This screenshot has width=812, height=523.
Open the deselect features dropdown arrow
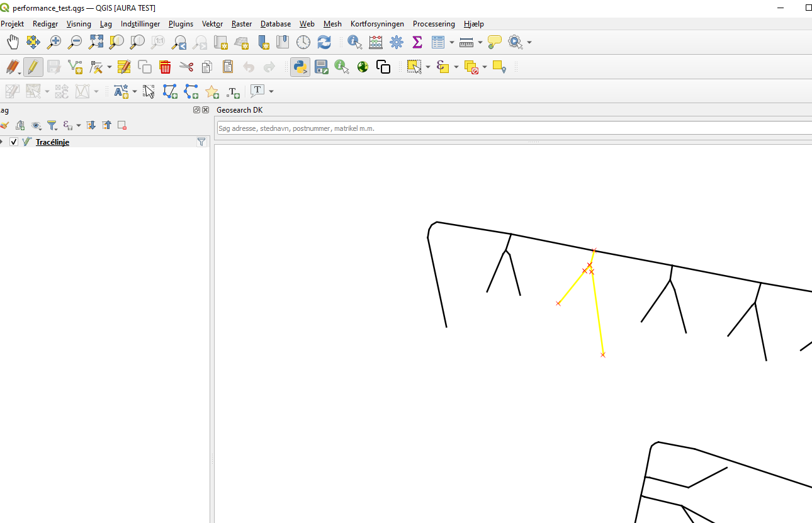(485, 67)
